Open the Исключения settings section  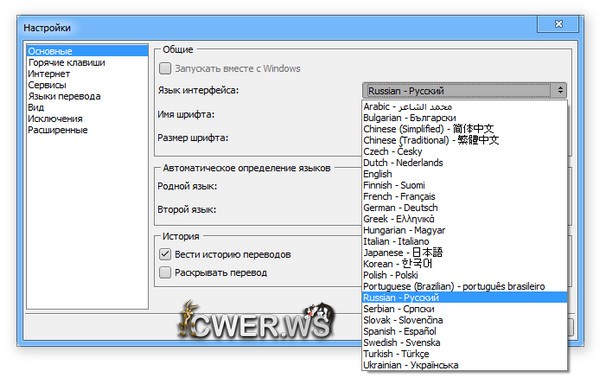(x=87, y=119)
